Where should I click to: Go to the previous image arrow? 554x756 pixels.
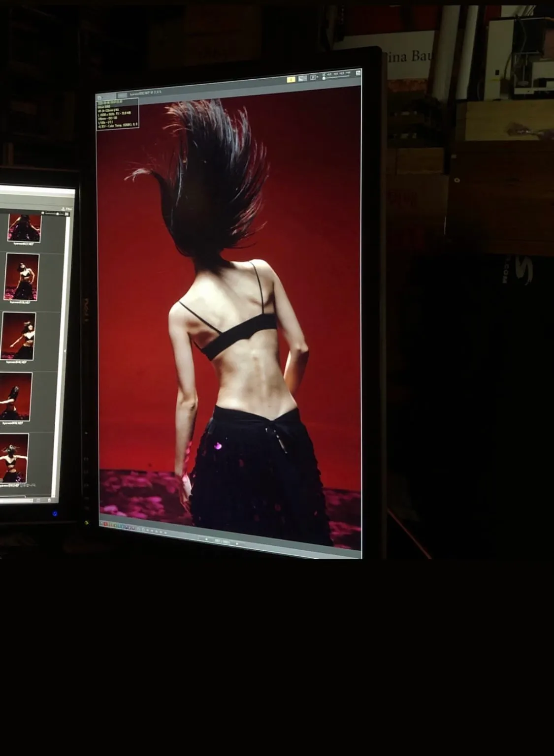tap(206, 539)
